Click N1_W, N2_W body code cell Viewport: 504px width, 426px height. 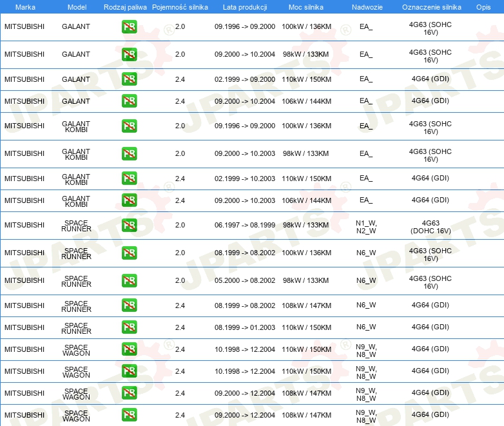pos(366,226)
